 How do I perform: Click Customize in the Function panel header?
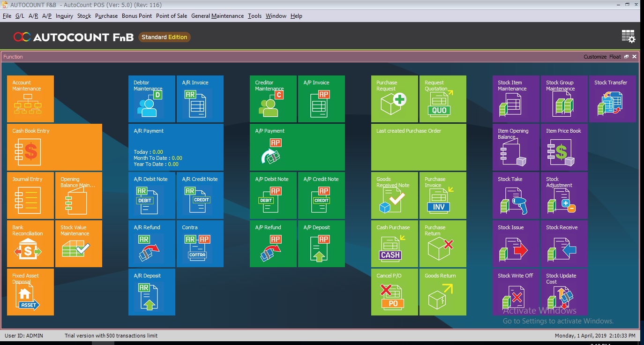pos(595,57)
